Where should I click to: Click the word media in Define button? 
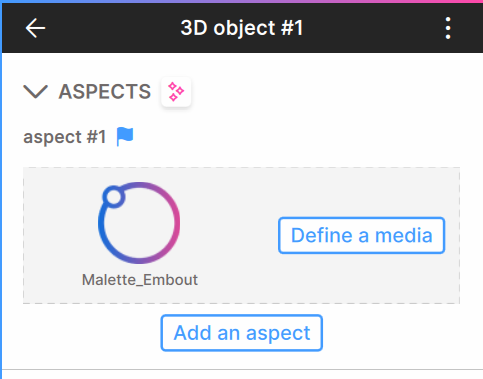tap(404, 235)
